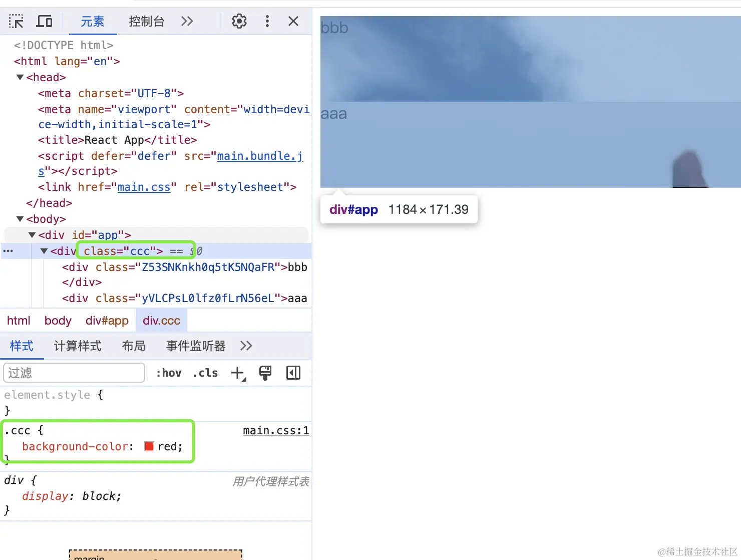This screenshot has width=741, height=560.
Task: Select the div#app breadcrumb
Action: coord(107,321)
